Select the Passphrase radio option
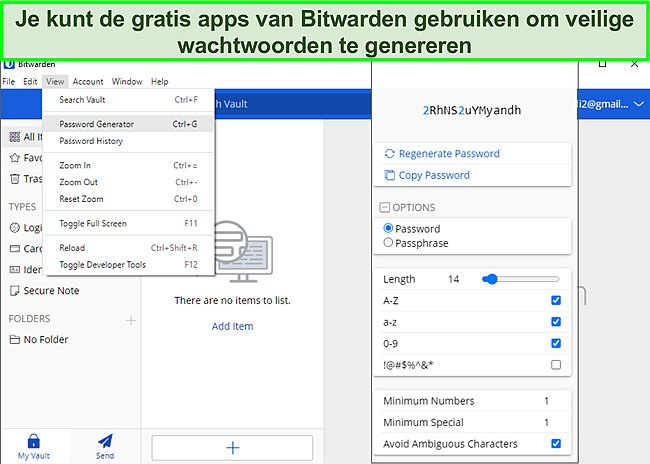This screenshot has height=464, width=650. 388,243
